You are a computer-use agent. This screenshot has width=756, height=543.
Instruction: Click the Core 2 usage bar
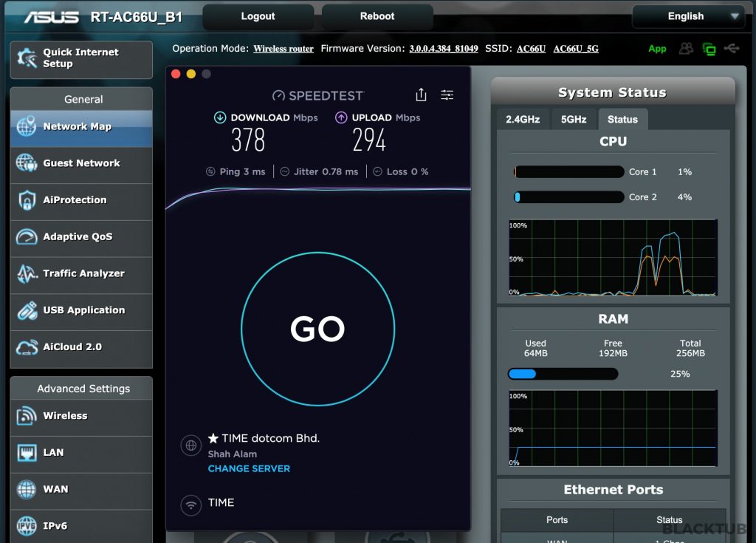(569, 197)
